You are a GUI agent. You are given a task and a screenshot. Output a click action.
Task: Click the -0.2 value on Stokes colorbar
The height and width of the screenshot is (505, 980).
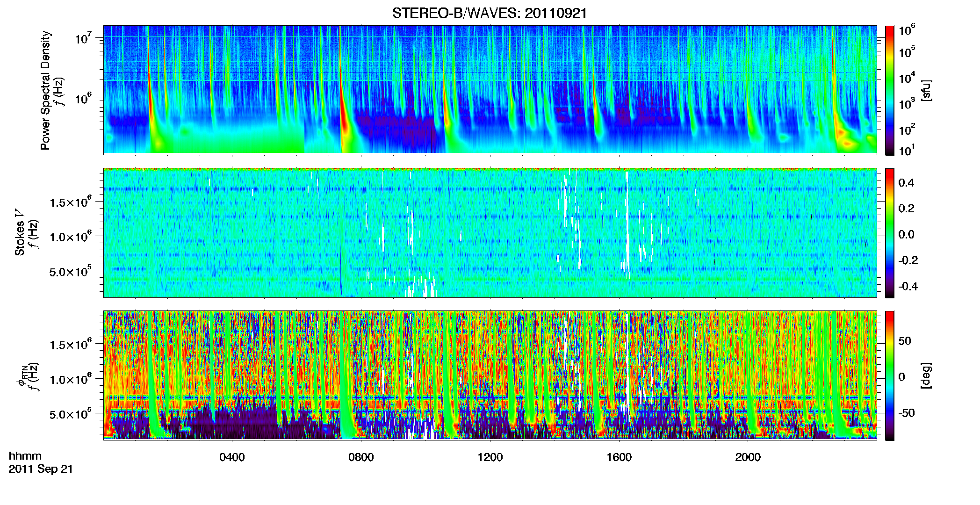point(908,260)
